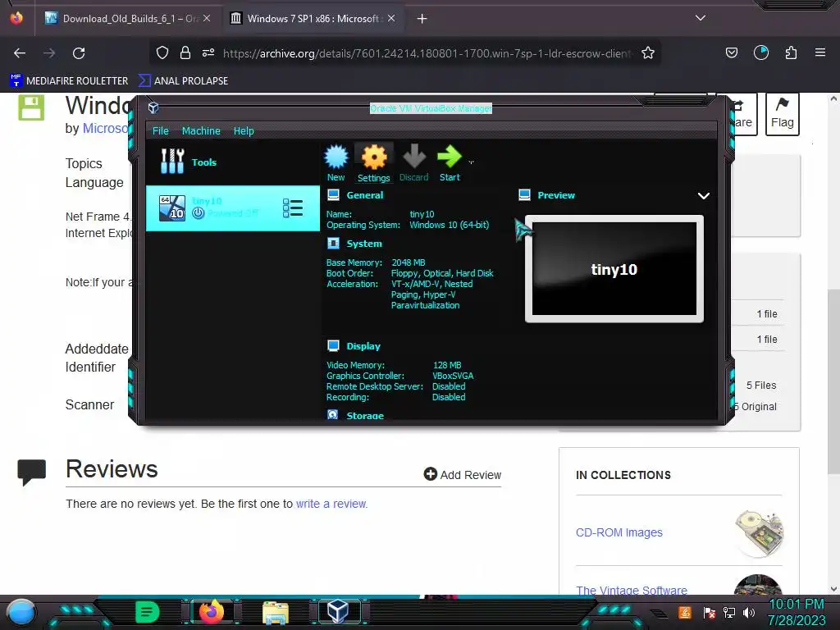Open the Firefox extensions puzzle icon
The width and height of the screenshot is (840, 630).
tap(791, 52)
